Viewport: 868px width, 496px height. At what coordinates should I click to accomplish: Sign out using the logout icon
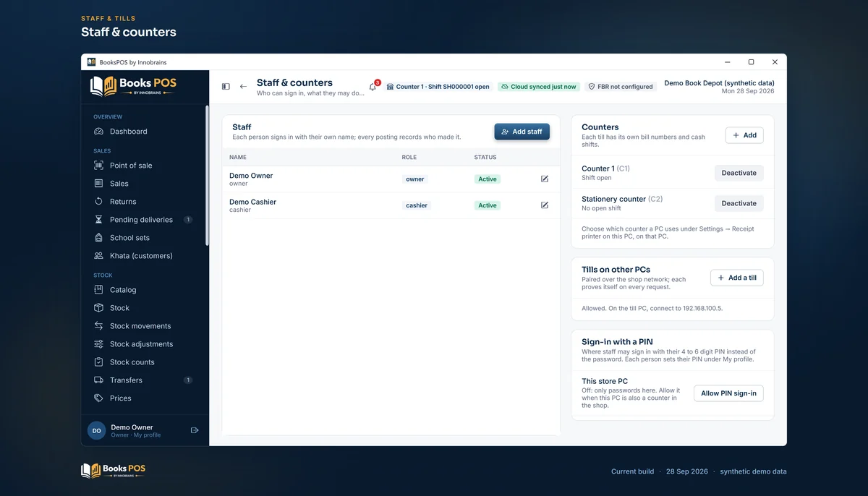click(x=195, y=430)
